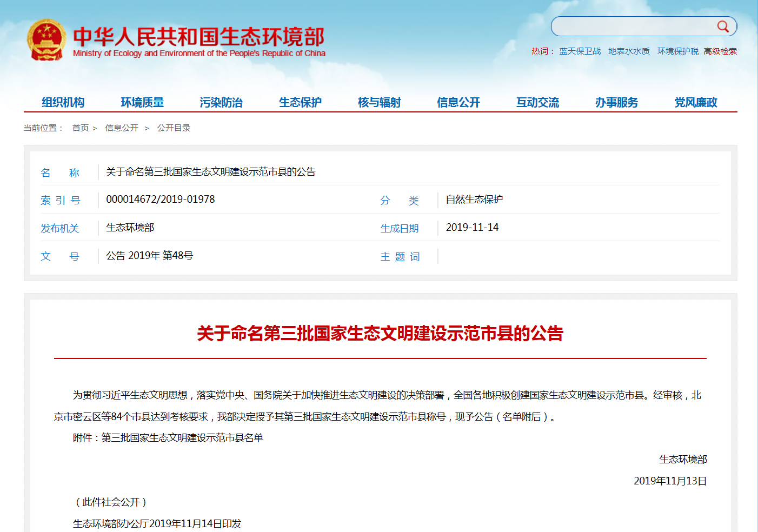Click 公开目录 breadcrumb link
The height and width of the screenshot is (532, 758).
click(174, 128)
